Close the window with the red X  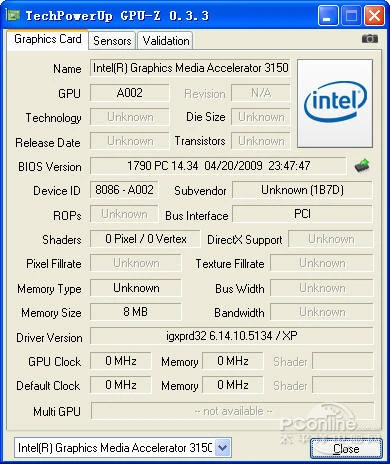pyautogui.click(x=374, y=15)
